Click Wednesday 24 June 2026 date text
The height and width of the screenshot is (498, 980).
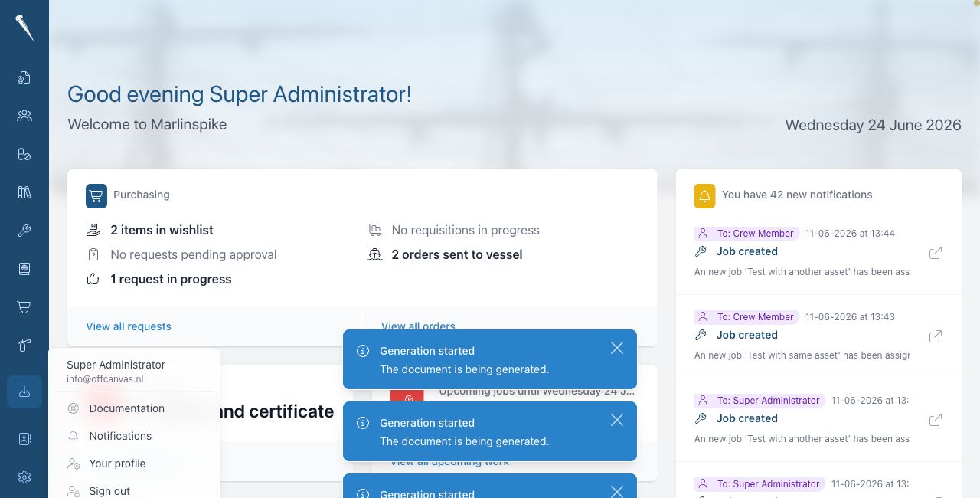pos(873,125)
